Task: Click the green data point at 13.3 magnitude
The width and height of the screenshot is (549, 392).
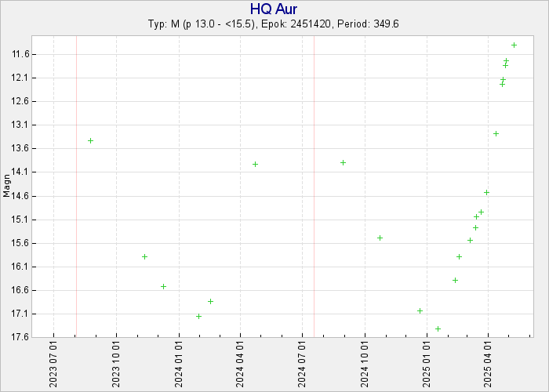Action: [x=496, y=133]
